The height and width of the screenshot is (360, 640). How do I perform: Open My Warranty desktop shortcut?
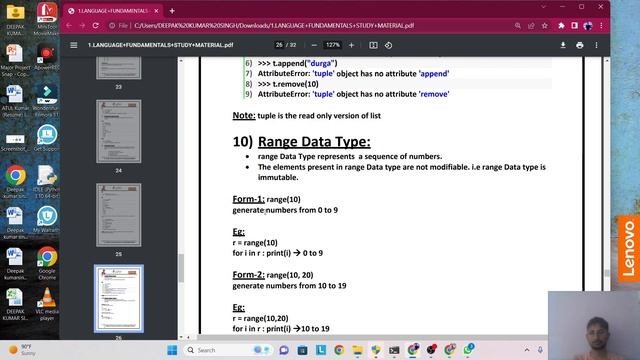click(x=47, y=220)
